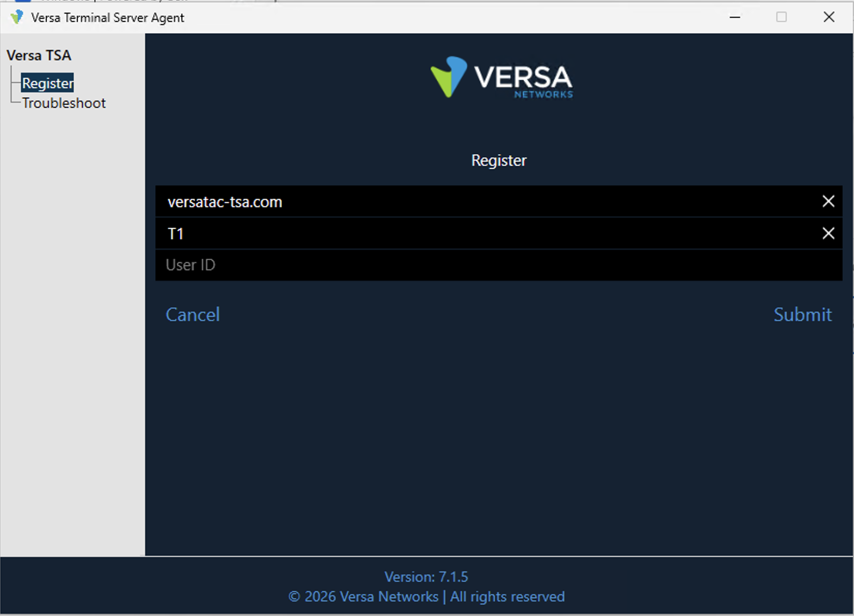
Task: Click into the T1 text field
Action: click(487, 233)
